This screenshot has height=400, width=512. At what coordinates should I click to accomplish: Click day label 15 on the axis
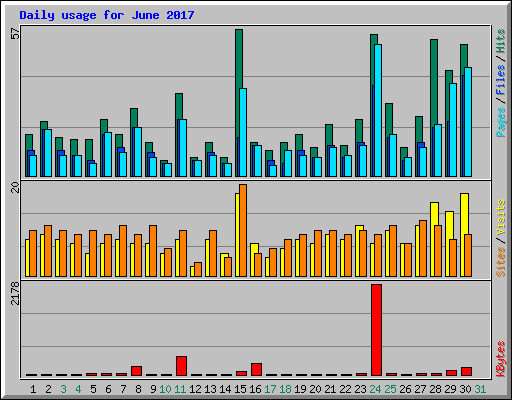pyautogui.click(x=240, y=389)
